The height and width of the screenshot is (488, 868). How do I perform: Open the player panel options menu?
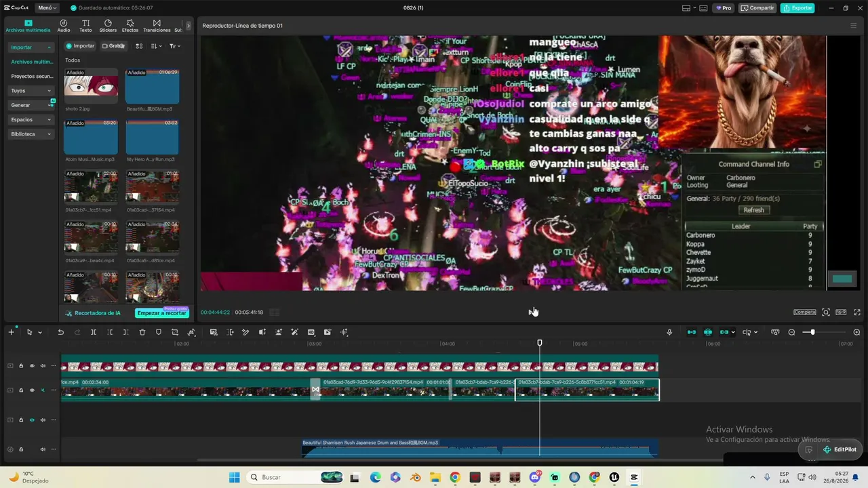pos(853,26)
